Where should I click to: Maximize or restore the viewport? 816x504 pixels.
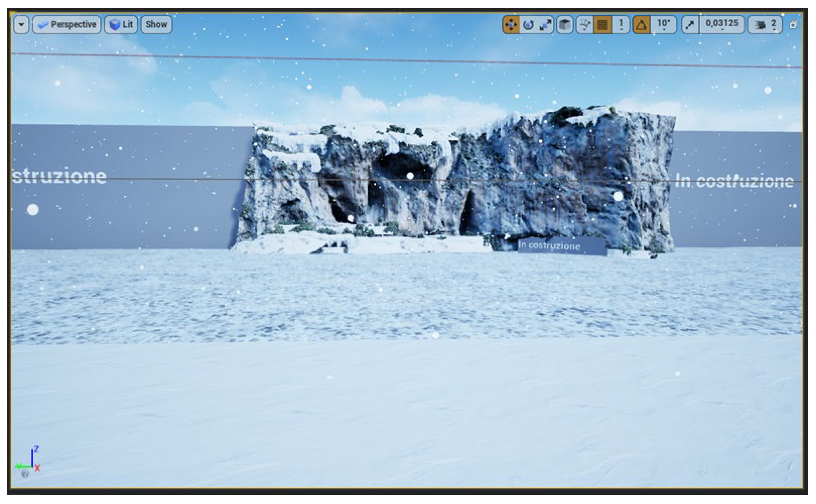793,25
